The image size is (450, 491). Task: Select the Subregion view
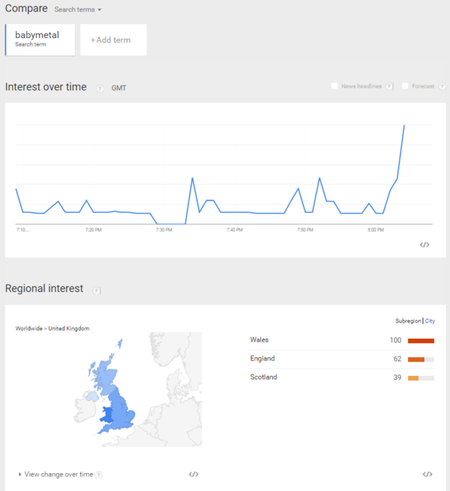[408, 321]
